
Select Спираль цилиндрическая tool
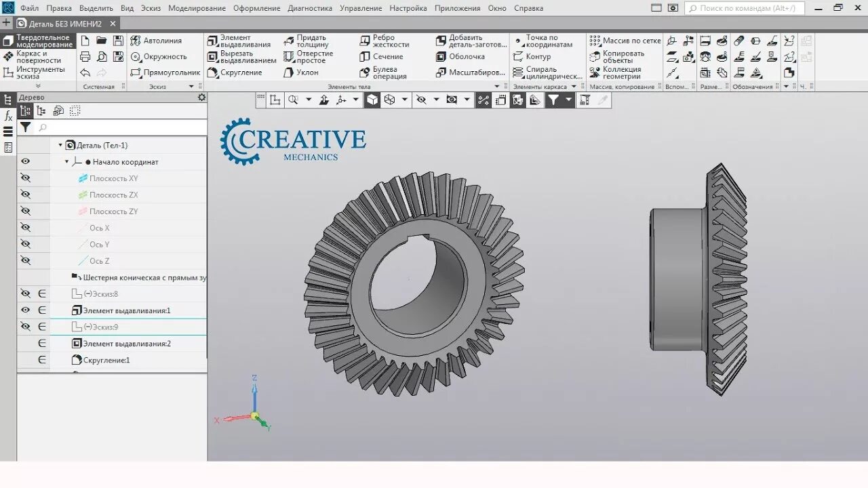click(x=548, y=73)
